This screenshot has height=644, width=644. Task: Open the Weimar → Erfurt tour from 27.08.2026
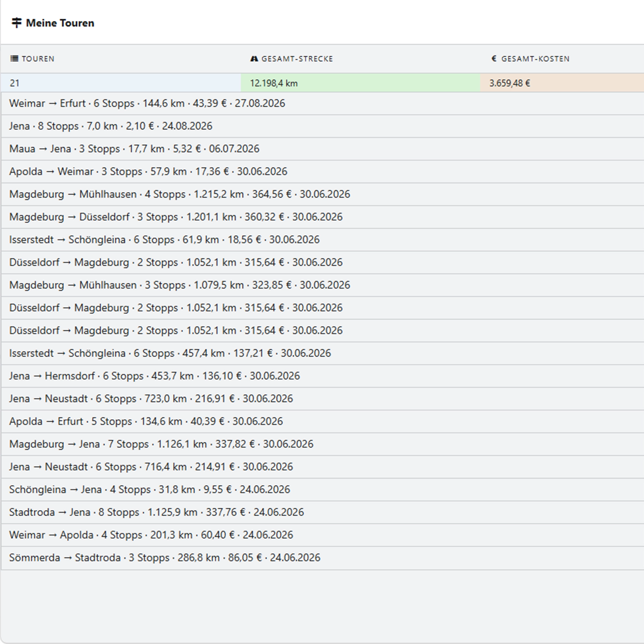click(x=322, y=103)
